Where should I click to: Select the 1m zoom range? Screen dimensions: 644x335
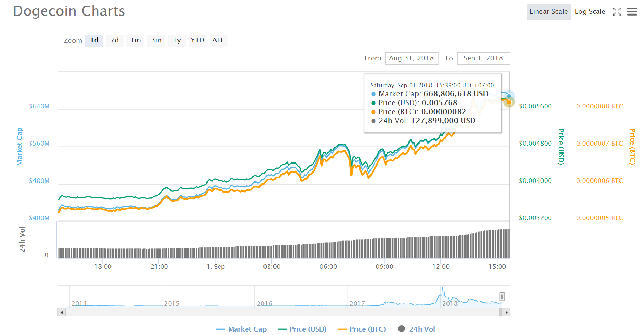pos(135,40)
